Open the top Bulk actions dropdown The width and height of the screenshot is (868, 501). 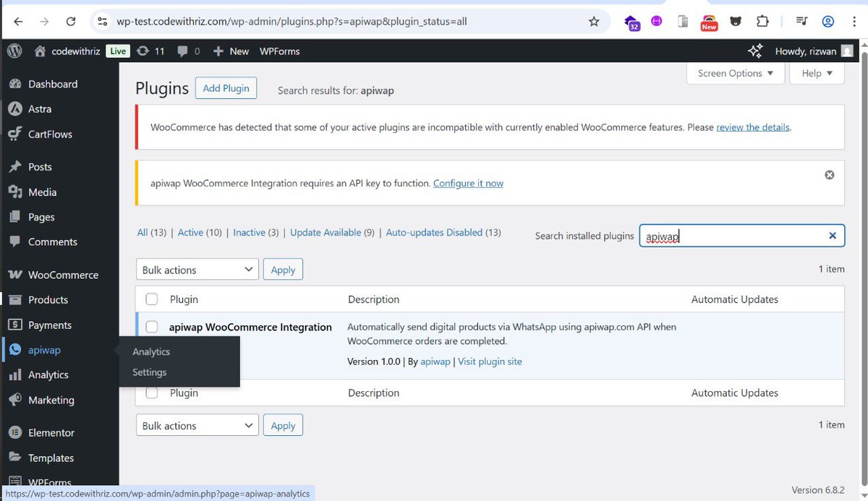[197, 270]
